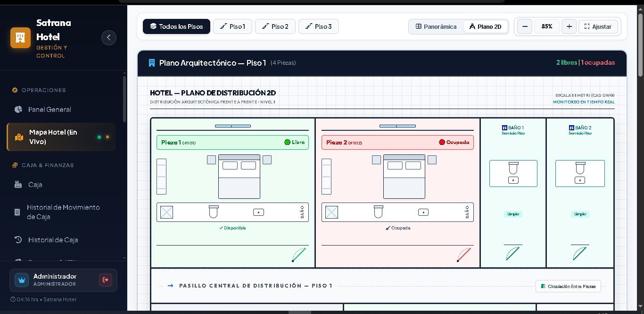Click the Administrador crown avatar
The height and width of the screenshot is (314, 644).
click(22, 280)
